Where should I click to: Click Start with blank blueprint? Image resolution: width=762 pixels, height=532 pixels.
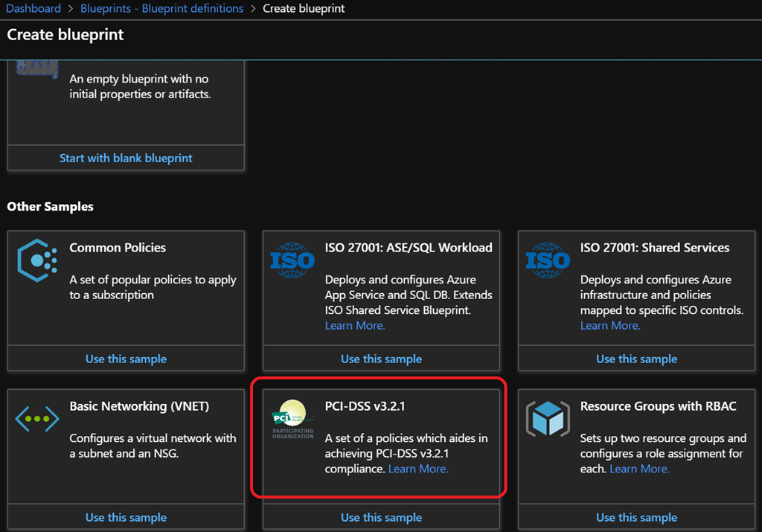click(126, 158)
